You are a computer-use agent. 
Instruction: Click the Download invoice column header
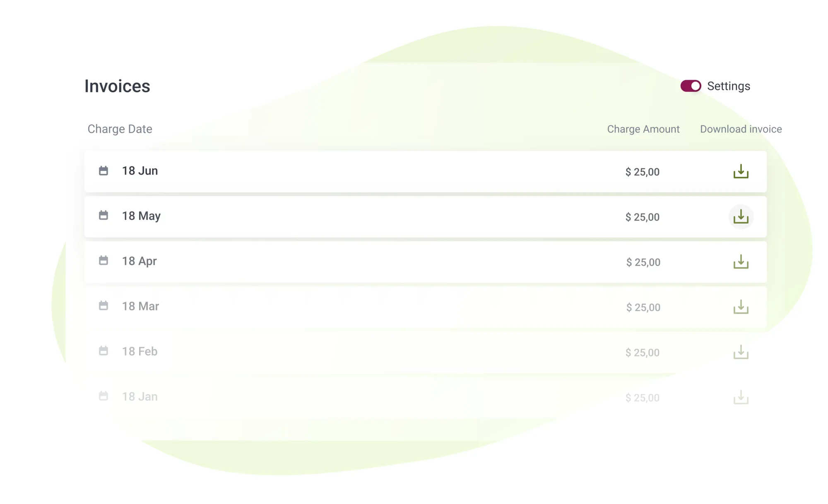(x=741, y=129)
